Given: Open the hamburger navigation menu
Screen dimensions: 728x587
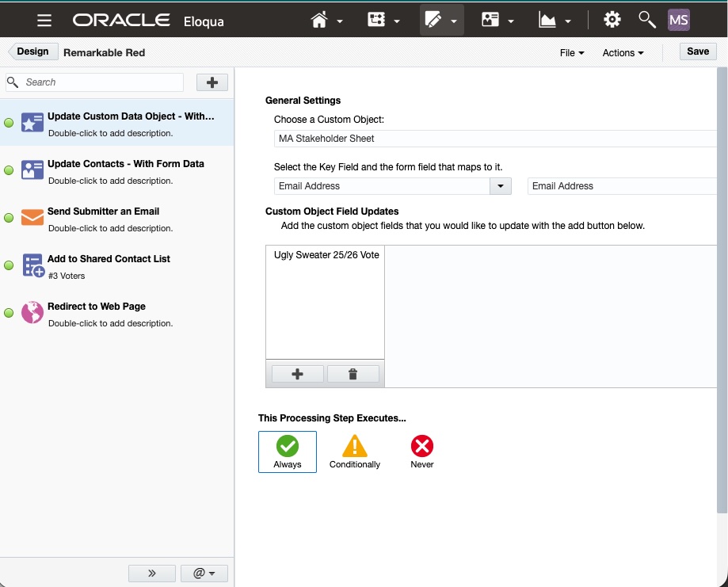Looking at the screenshot, I should coord(44,21).
